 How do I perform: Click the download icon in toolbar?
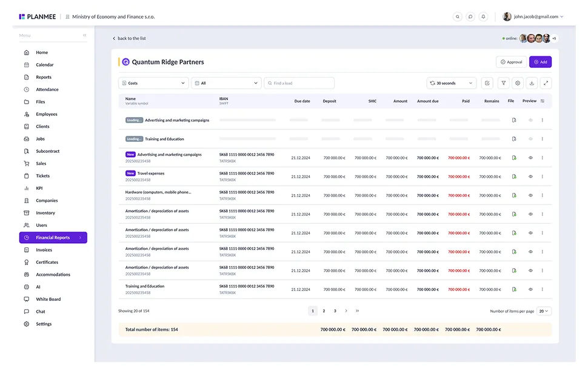(532, 83)
